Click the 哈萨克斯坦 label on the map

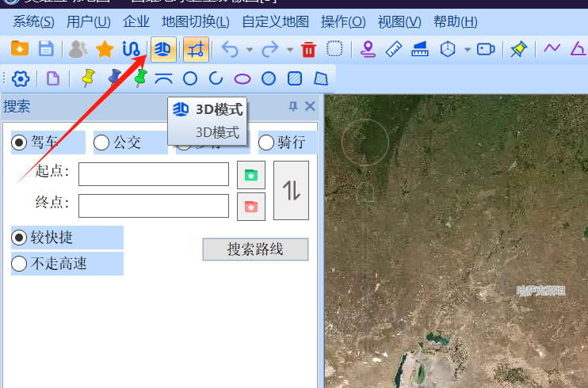(x=540, y=291)
